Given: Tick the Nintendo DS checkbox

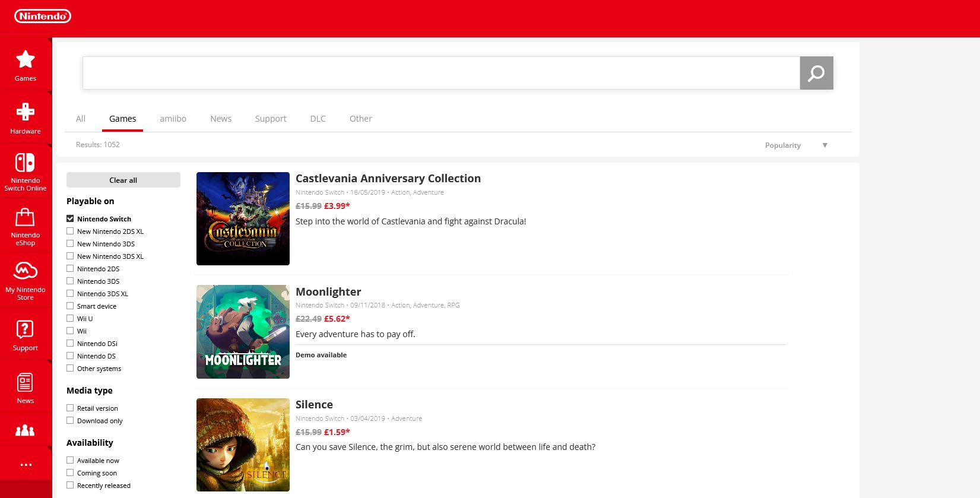Looking at the screenshot, I should (x=70, y=356).
